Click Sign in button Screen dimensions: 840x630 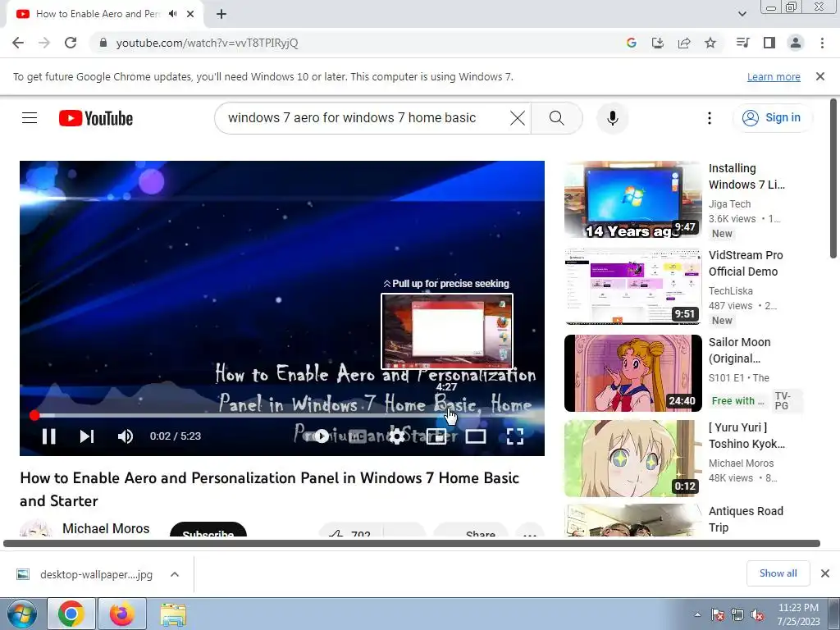pos(772,118)
